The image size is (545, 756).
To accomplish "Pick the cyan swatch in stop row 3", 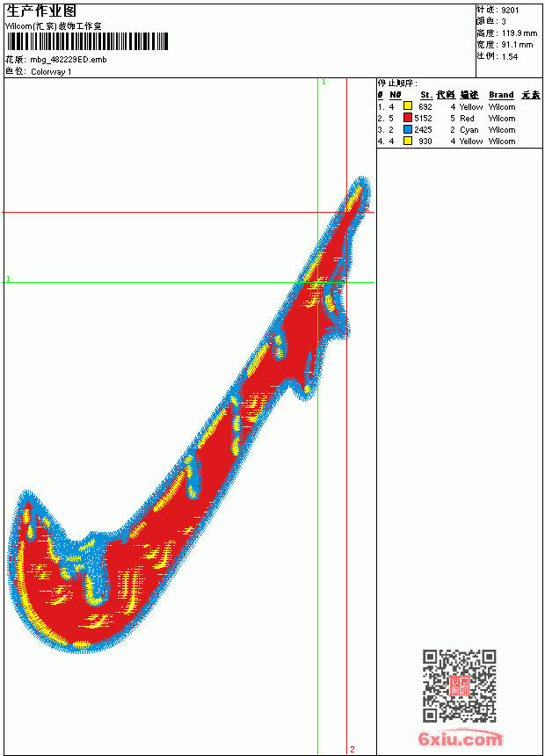I will [408, 130].
